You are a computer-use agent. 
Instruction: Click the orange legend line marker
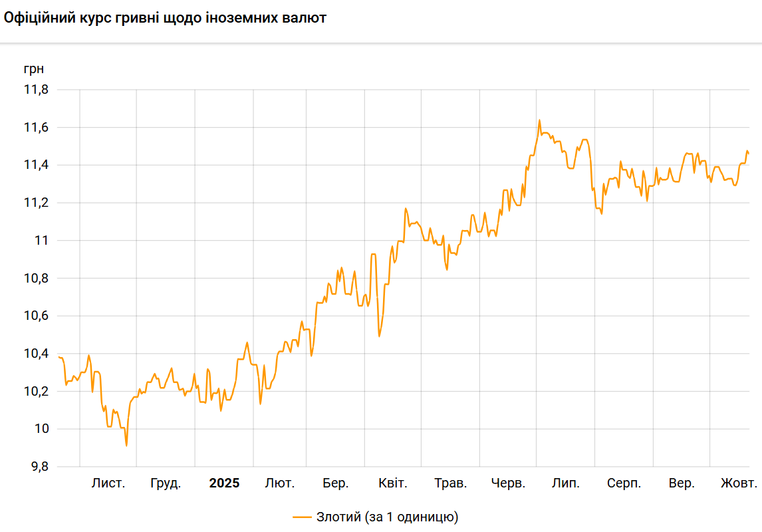(x=302, y=517)
